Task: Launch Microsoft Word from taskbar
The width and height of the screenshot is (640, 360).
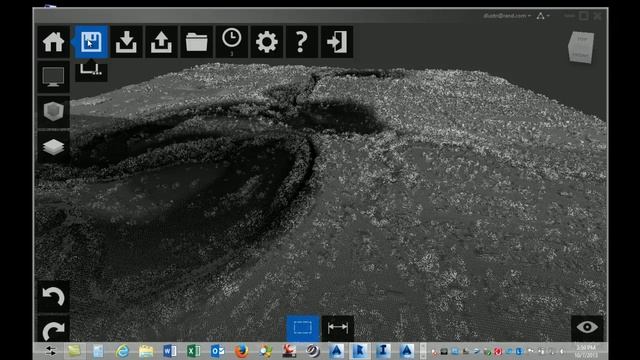Action: point(169,351)
